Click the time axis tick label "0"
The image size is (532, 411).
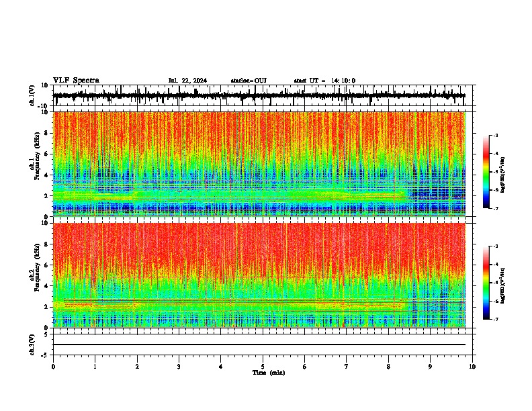pyautogui.click(x=53, y=367)
